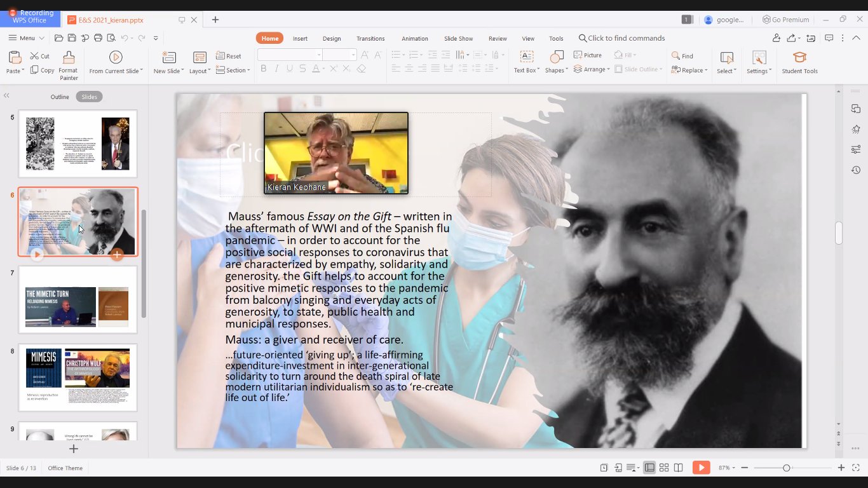The width and height of the screenshot is (868, 488).
Task: Select the Format Painter tool
Action: (69, 66)
